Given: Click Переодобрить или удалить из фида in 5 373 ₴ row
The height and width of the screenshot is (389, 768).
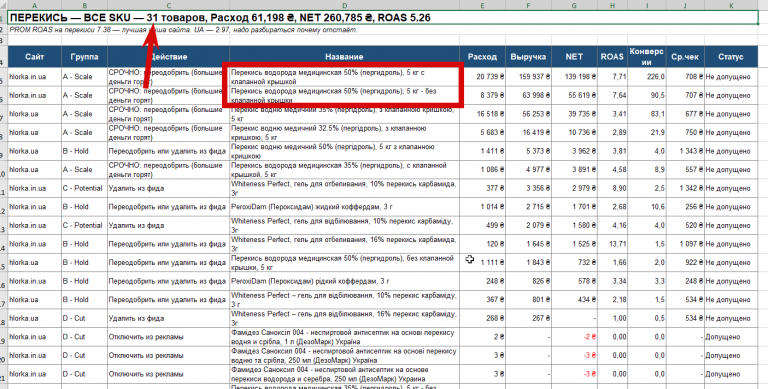Looking at the screenshot, I should pyautogui.click(x=168, y=151).
